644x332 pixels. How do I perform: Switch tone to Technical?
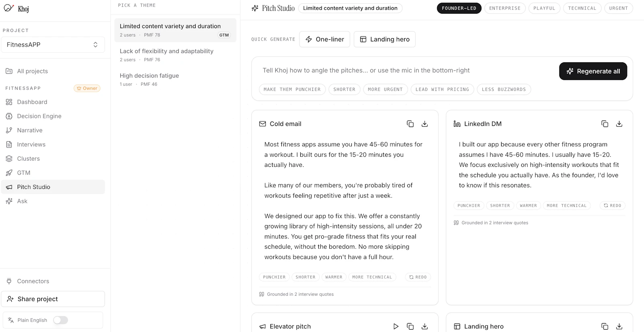coord(582,8)
